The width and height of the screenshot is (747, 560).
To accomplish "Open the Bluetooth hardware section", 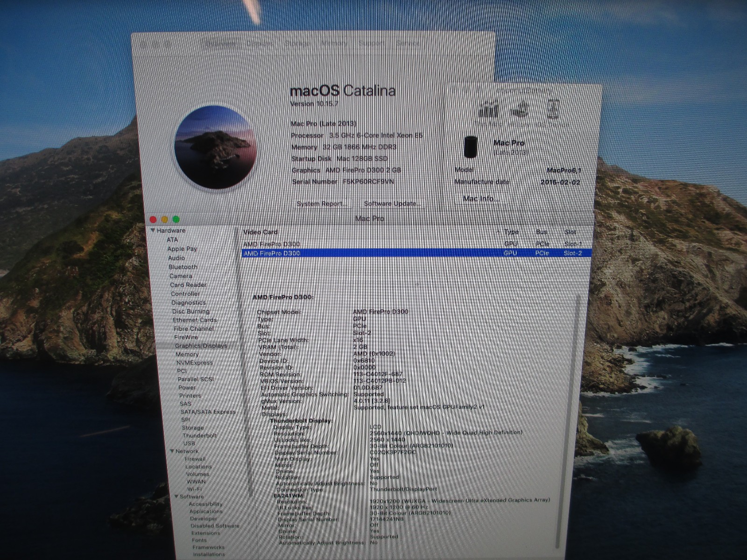I will 183,267.
